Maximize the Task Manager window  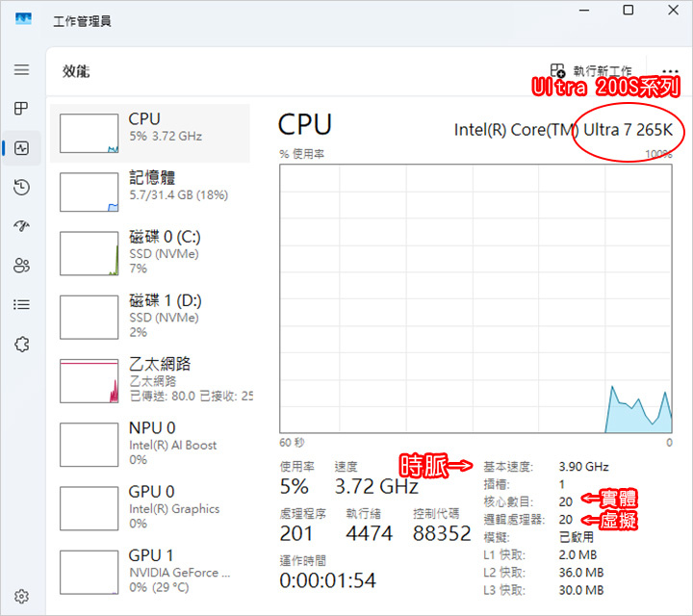click(x=628, y=11)
